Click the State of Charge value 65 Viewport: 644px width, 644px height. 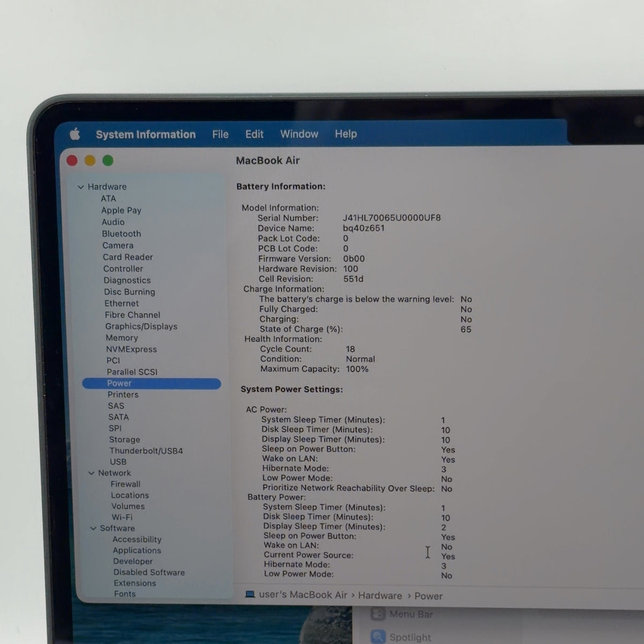466,330
